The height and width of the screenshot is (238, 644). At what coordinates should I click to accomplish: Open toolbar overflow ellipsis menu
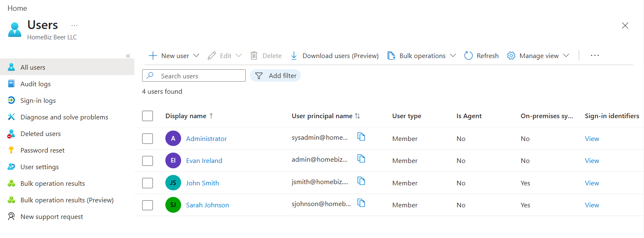pos(595,56)
